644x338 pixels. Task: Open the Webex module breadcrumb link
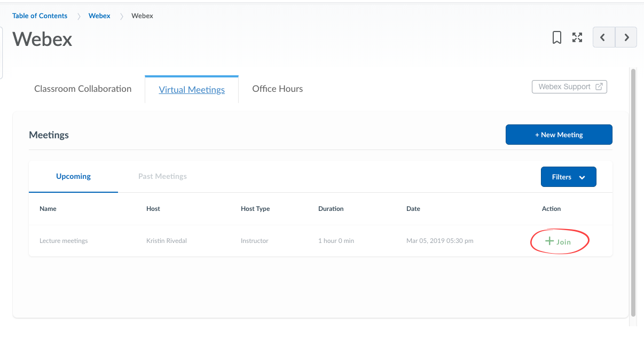pos(99,15)
